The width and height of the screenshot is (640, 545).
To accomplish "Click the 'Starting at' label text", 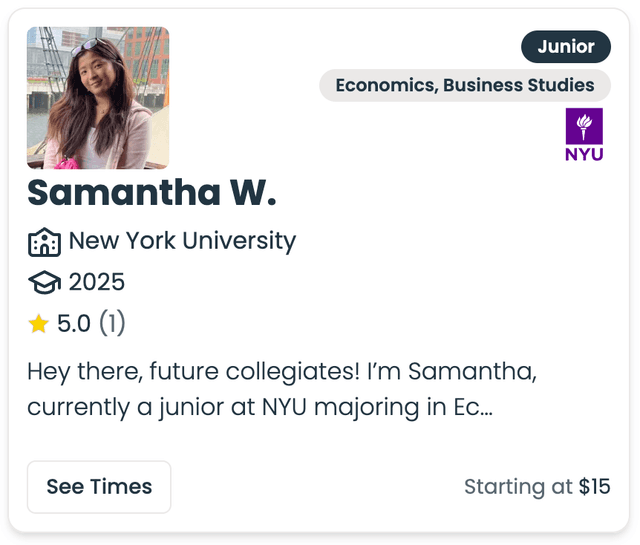I will 518,487.
